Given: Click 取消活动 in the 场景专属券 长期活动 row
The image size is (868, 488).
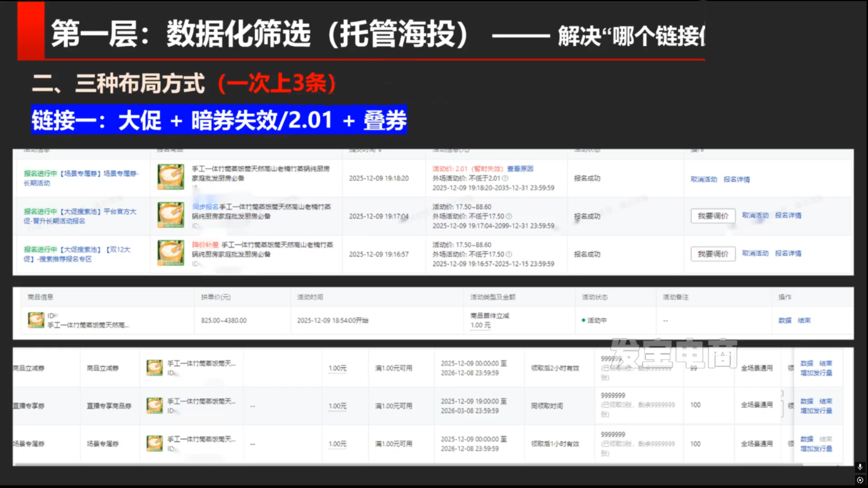Looking at the screenshot, I should point(704,179).
